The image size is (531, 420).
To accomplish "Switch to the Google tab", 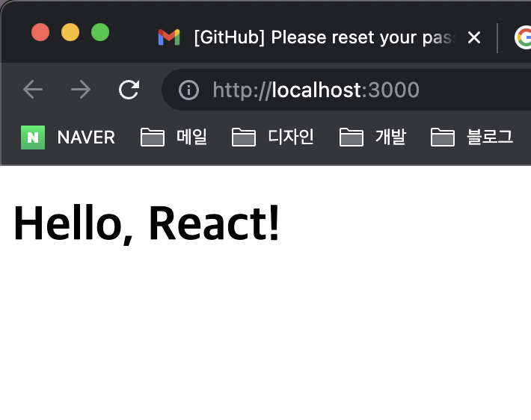I will point(523,37).
